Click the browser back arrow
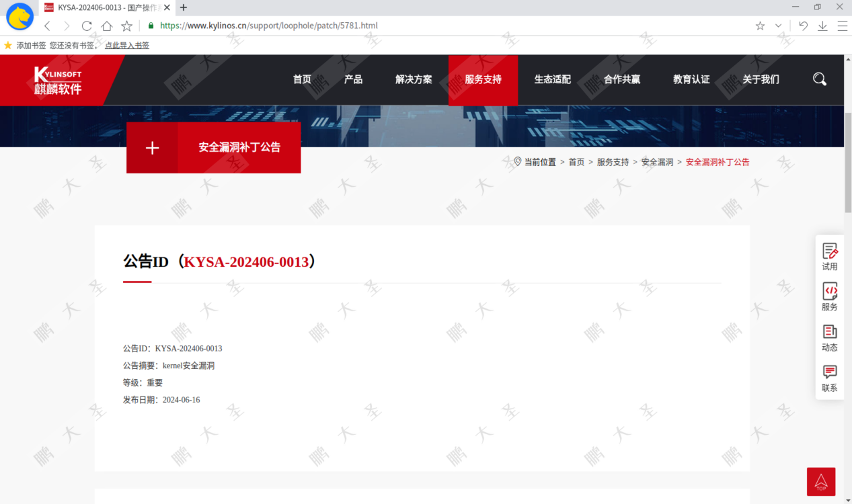The height and width of the screenshot is (504, 852). (x=47, y=26)
